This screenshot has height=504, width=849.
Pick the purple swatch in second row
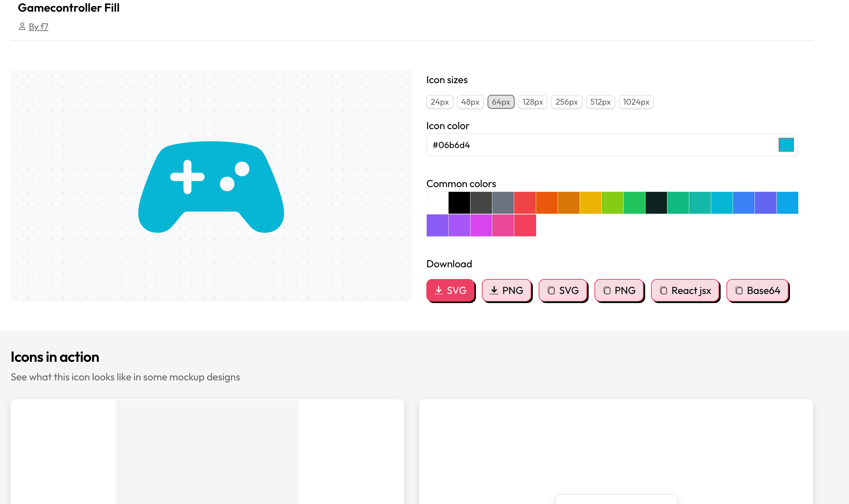(460, 225)
